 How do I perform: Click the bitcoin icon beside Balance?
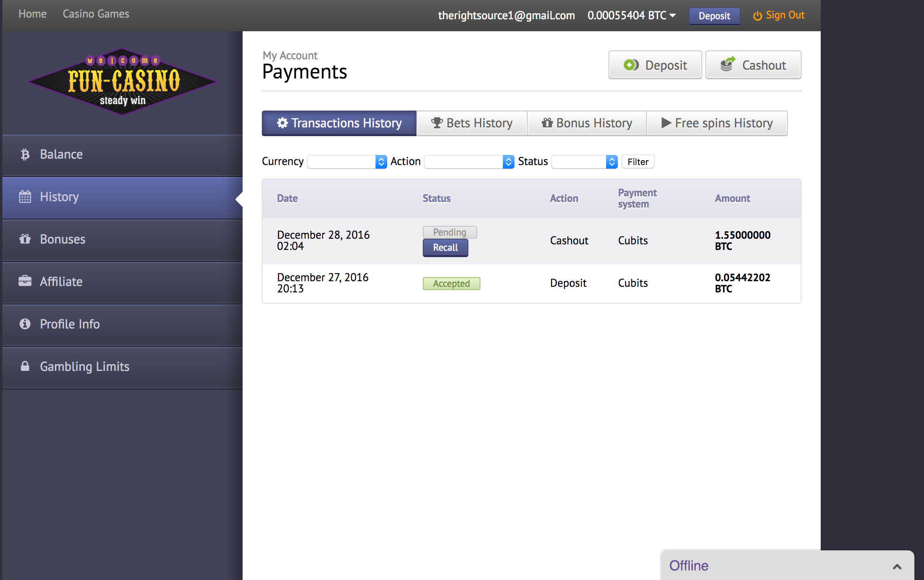click(25, 155)
